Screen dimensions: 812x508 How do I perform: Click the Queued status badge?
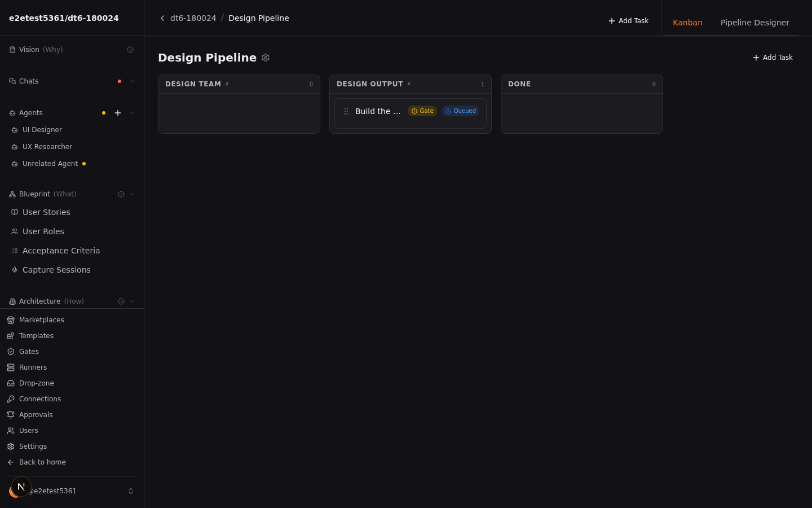[x=461, y=111]
